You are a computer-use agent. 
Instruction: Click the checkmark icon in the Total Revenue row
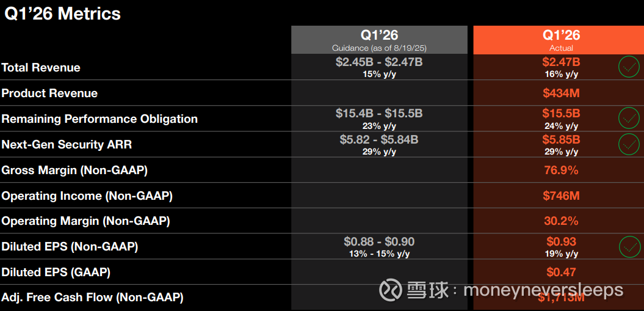(629, 67)
